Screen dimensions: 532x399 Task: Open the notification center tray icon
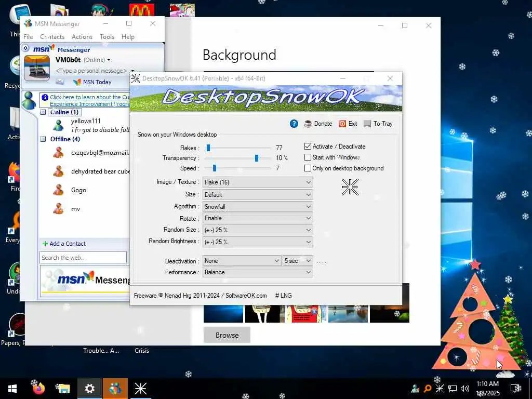515,388
